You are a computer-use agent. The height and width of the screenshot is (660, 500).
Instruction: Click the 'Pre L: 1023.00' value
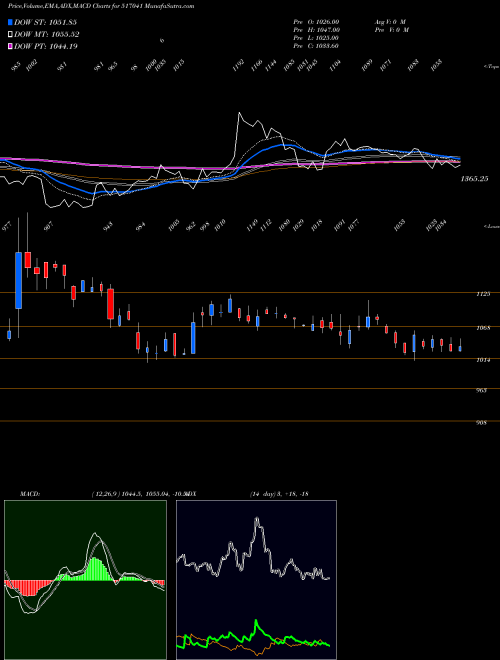point(316,38)
